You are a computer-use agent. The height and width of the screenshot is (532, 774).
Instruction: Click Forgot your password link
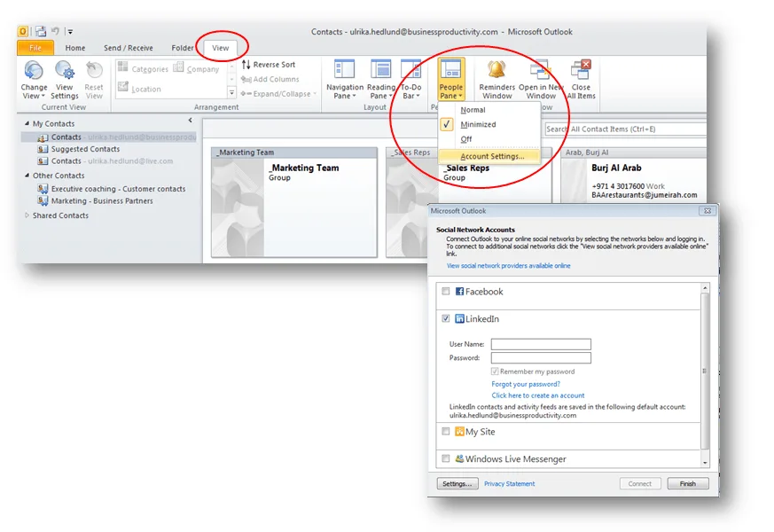(526, 384)
